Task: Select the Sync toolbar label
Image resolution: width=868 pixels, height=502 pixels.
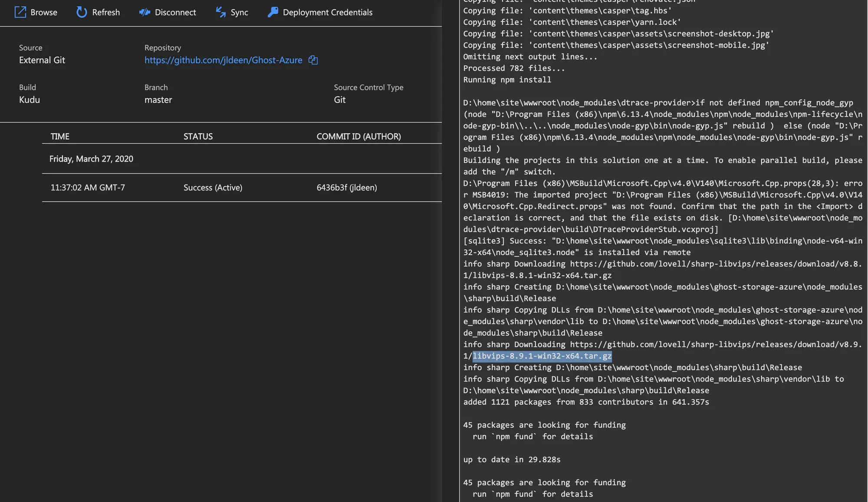Action: tap(239, 12)
